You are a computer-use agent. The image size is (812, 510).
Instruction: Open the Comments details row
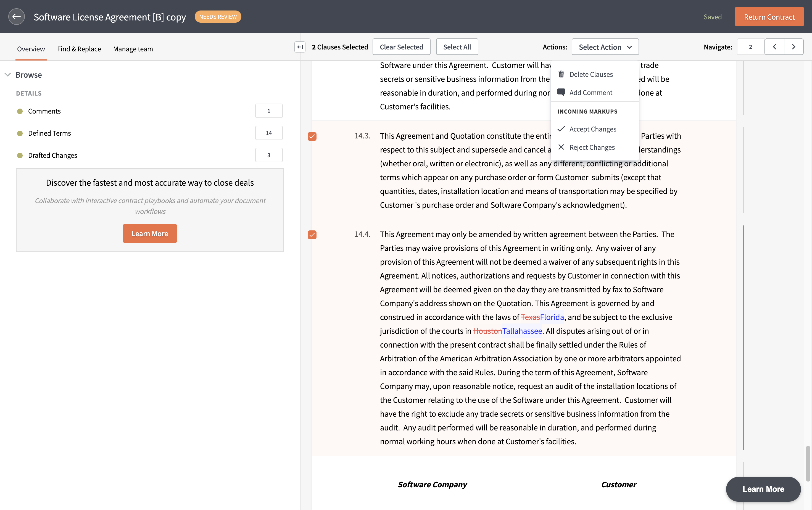pos(150,111)
